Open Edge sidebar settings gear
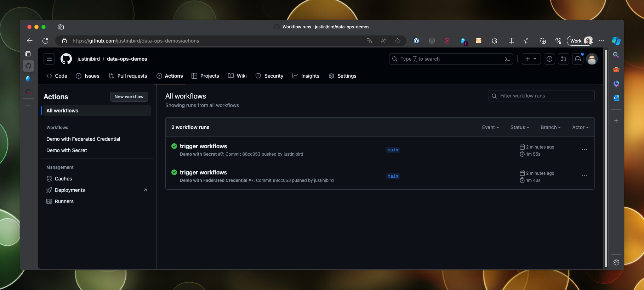Screen dimensions: 644x290 pos(616,262)
